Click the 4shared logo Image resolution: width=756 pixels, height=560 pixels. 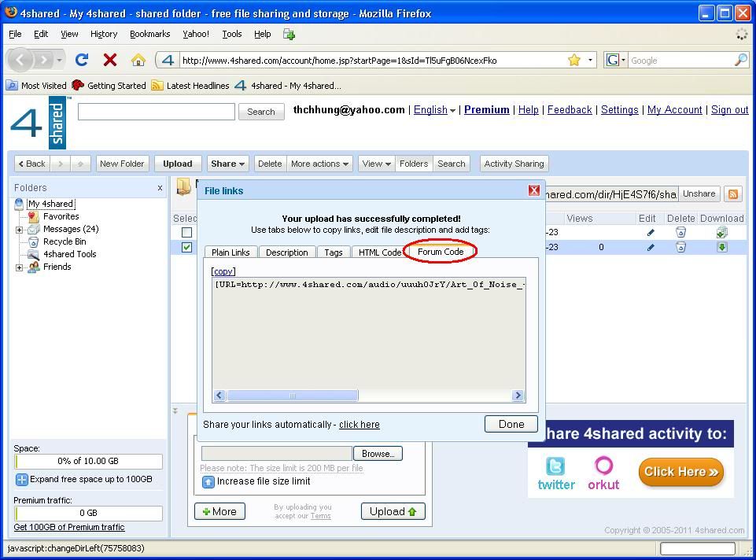tap(39, 123)
